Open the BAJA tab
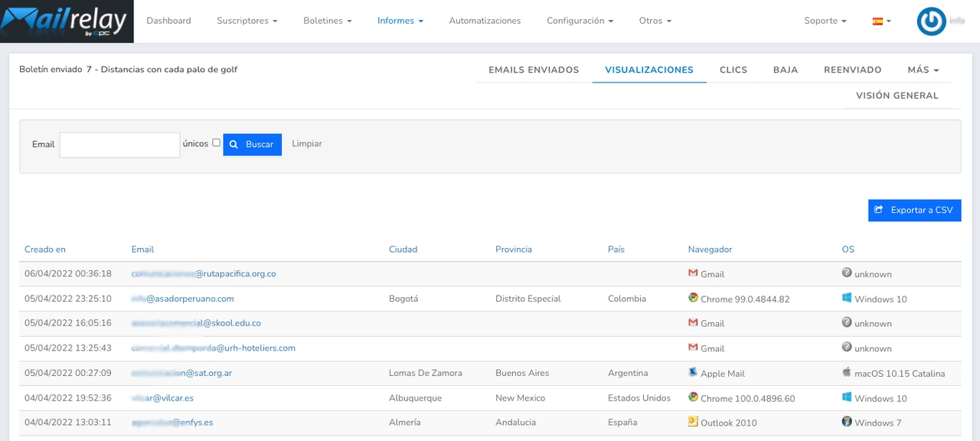 click(786, 70)
